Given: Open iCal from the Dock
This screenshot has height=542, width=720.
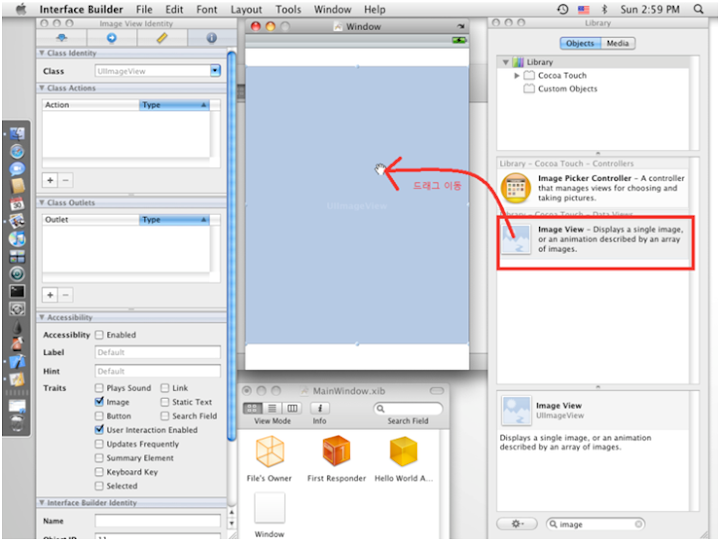Looking at the screenshot, I should [17, 203].
